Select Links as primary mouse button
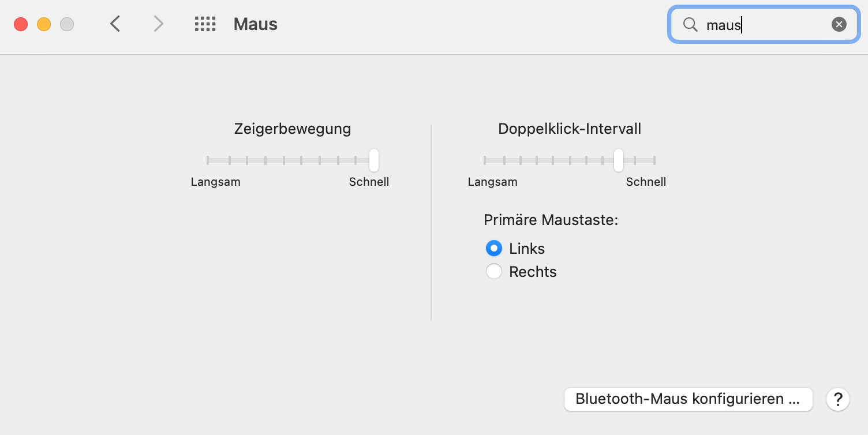 coord(494,249)
